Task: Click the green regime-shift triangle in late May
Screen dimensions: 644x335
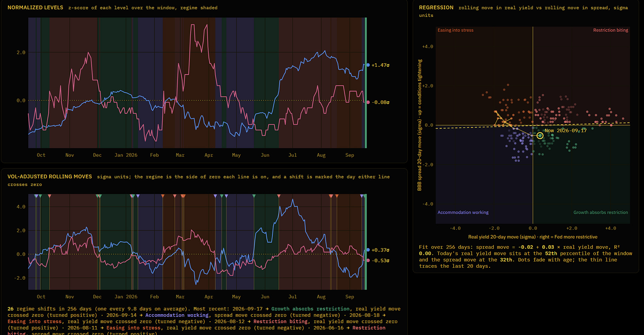Action: [254, 196]
